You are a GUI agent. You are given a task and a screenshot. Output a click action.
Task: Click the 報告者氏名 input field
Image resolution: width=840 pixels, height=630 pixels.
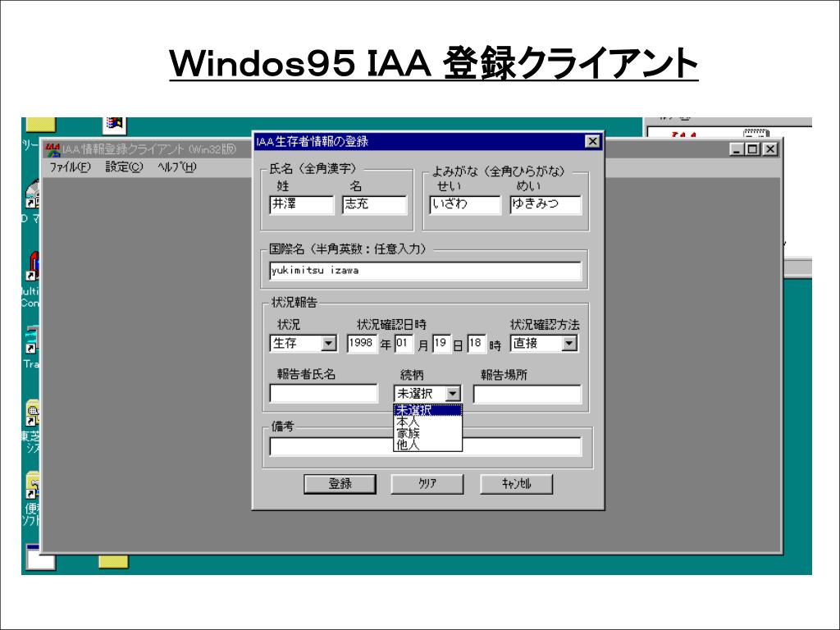coord(323,394)
